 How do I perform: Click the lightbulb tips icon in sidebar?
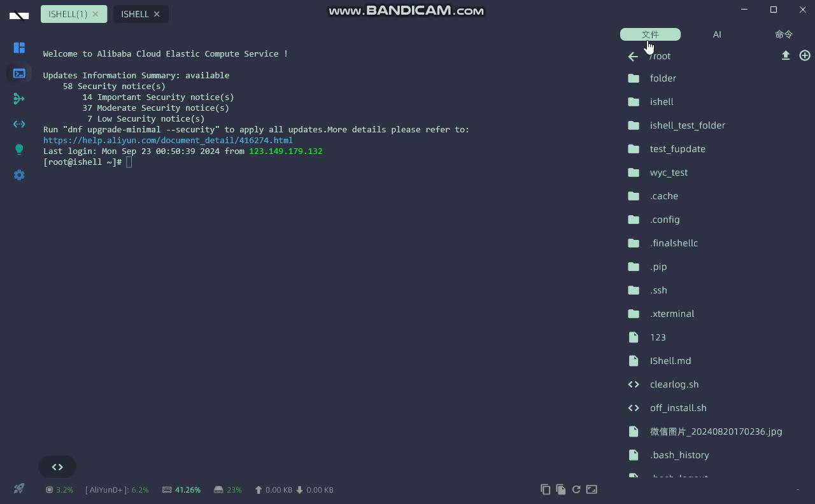pyautogui.click(x=19, y=150)
